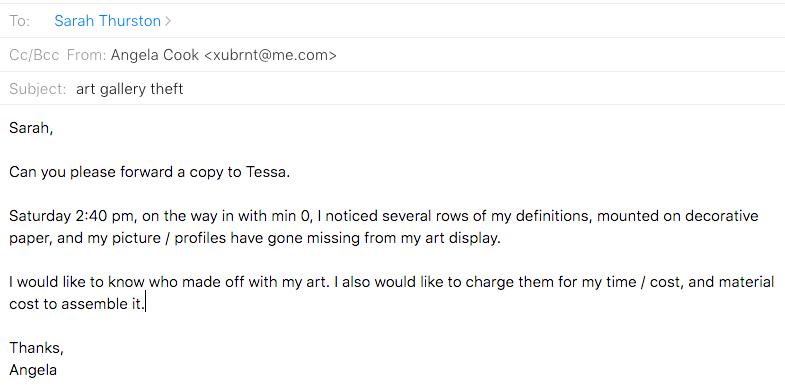This screenshot has height=386, width=785.
Task: Click the Subject field "art gallery theft"
Action: tap(130, 89)
